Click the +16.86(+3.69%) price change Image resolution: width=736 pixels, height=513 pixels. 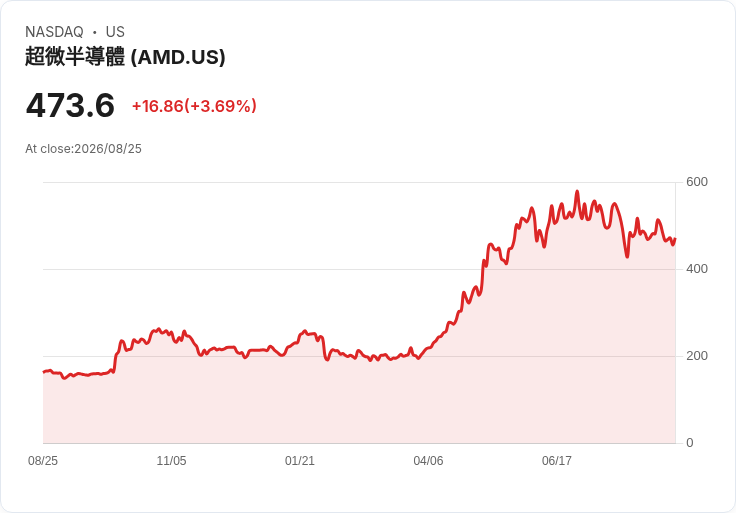click(194, 106)
